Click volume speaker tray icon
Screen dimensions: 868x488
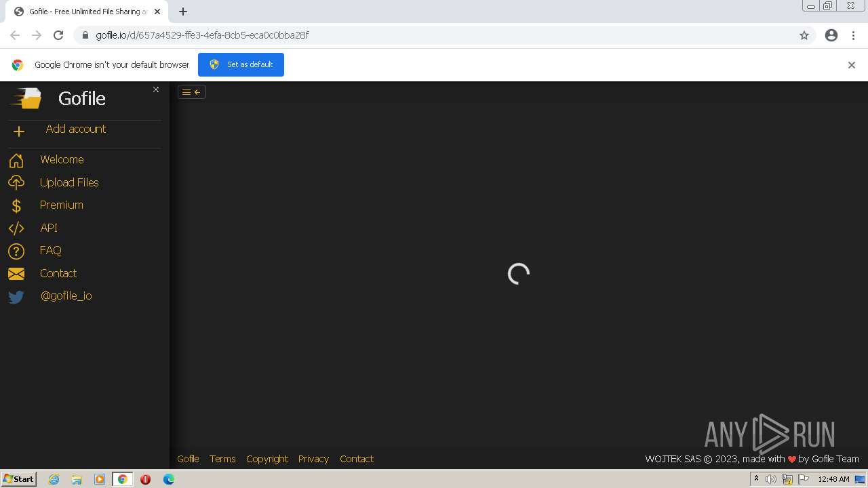[771, 479]
